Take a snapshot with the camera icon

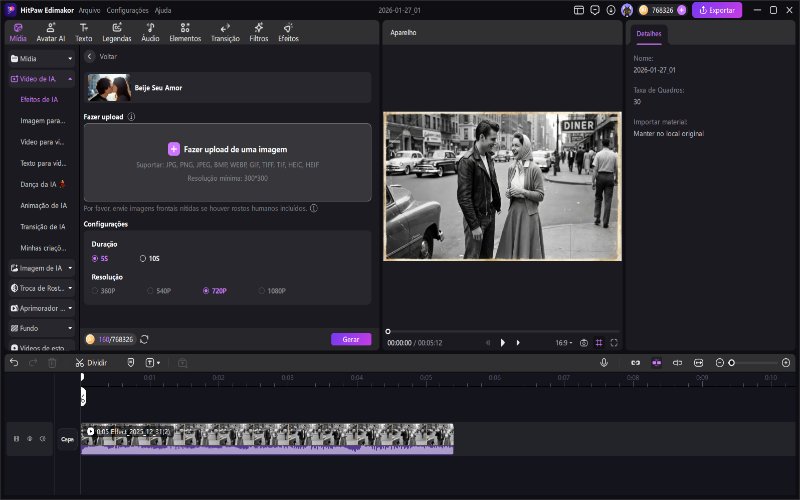click(583, 343)
